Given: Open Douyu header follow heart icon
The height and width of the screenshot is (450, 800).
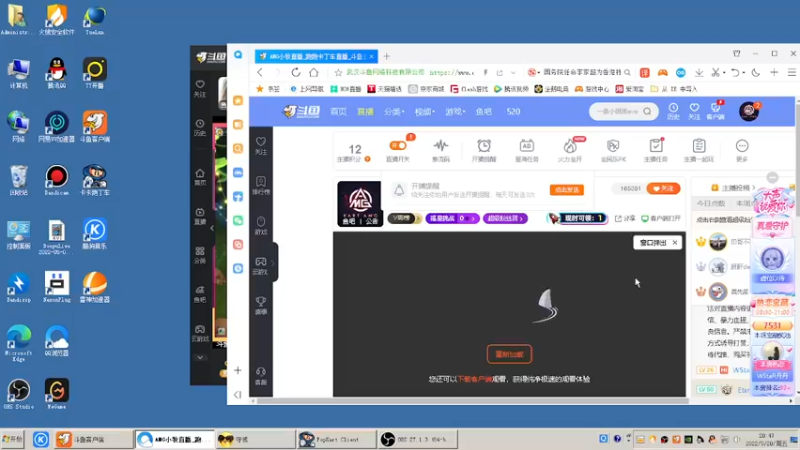Looking at the screenshot, I should [x=694, y=110].
